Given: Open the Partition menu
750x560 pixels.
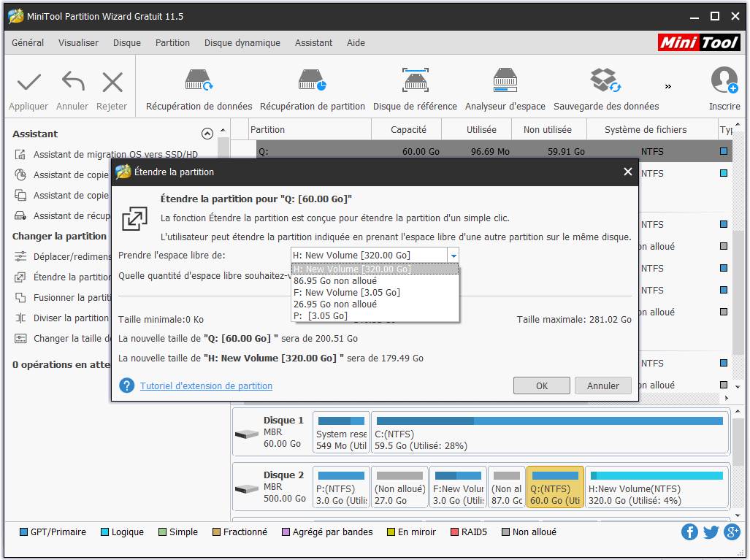Looking at the screenshot, I should coord(172,42).
